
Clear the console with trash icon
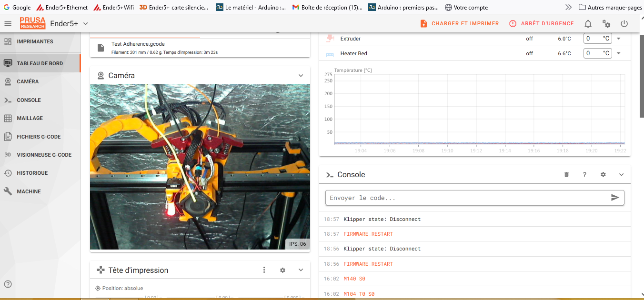(x=566, y=175)
